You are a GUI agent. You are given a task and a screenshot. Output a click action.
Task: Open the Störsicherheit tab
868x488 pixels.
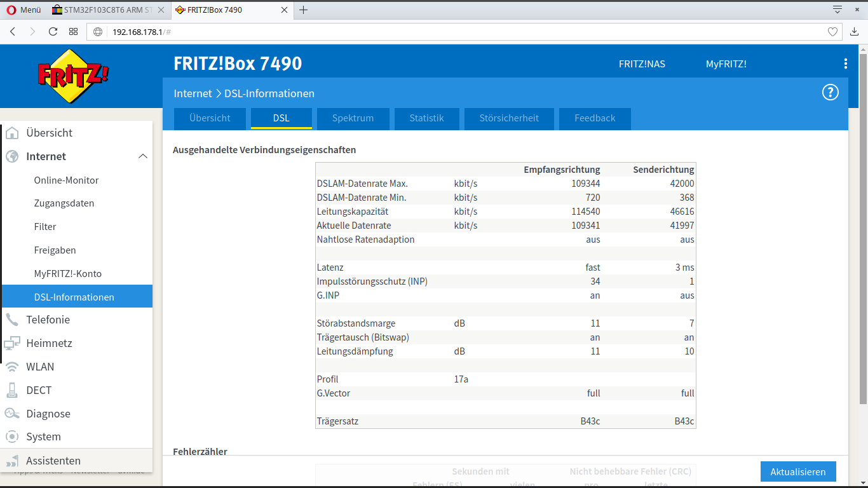[509, 118]
